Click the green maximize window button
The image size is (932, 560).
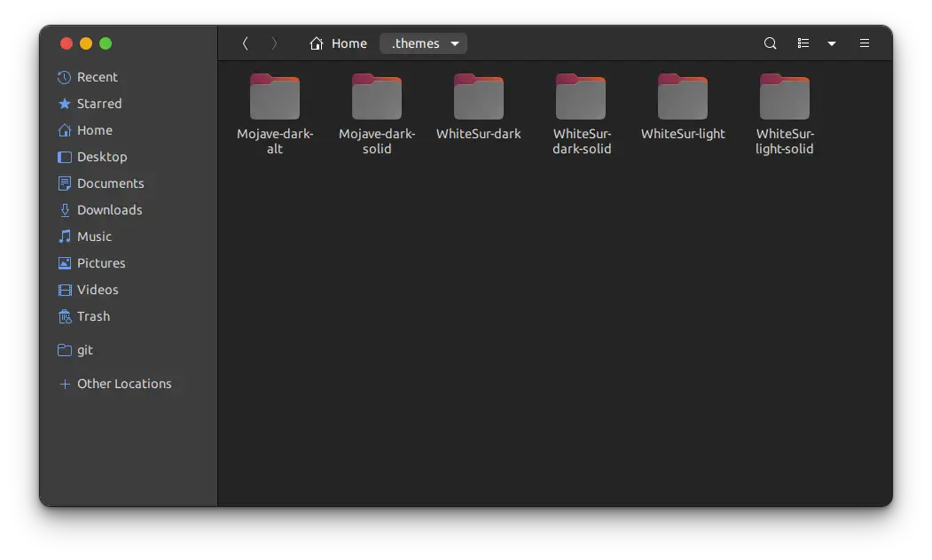pyautogui.click(x=106, y=43)
